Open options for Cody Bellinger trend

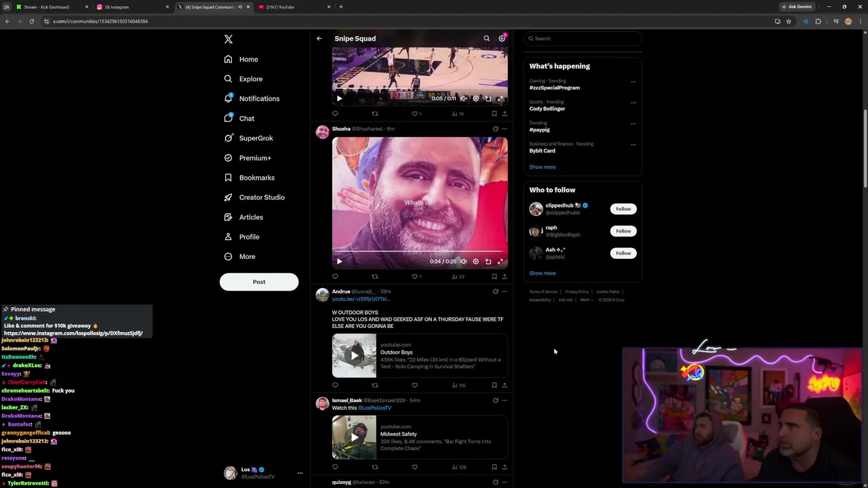(633, 103)
